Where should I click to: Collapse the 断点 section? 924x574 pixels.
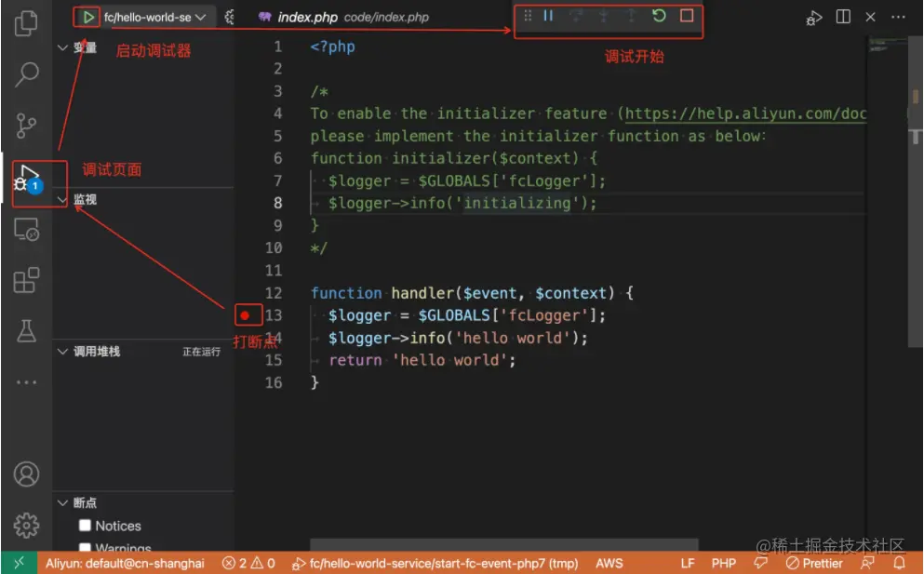[x=63, y=502]
